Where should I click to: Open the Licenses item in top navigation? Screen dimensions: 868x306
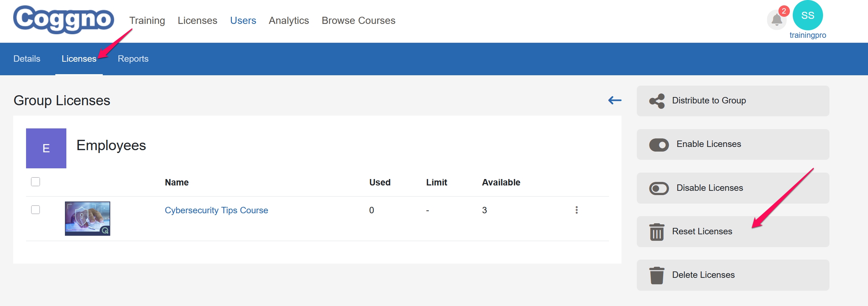197,21
